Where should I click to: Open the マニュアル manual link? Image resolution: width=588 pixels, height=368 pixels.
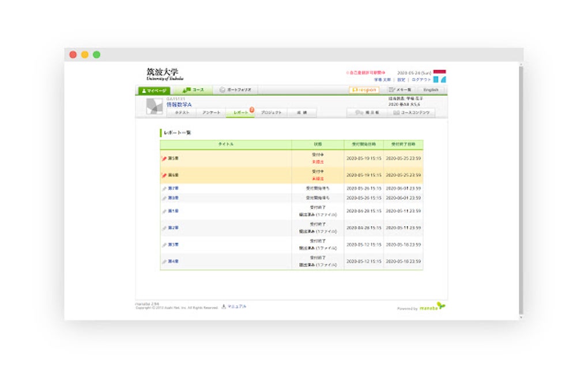click(x=235, y=305)
